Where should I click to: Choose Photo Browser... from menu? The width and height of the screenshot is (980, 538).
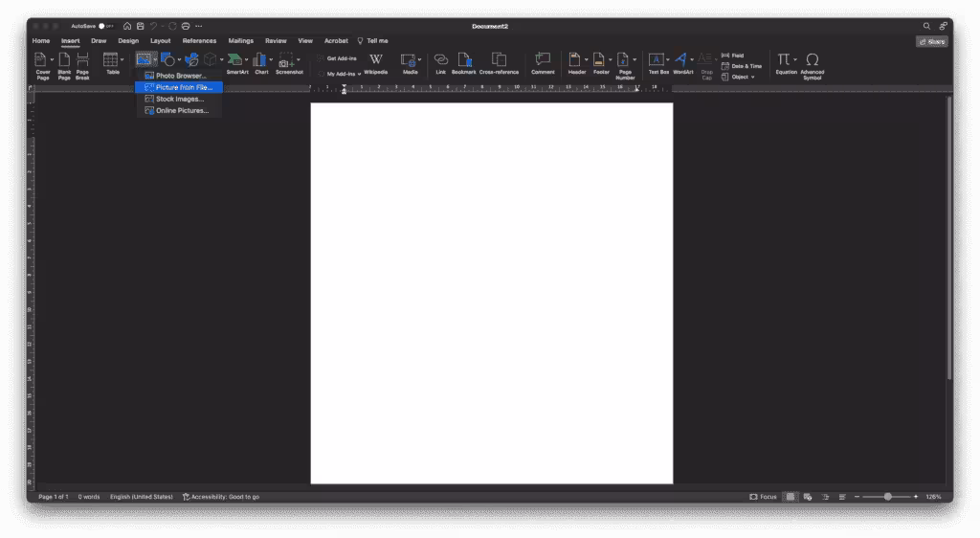(179, 76)
